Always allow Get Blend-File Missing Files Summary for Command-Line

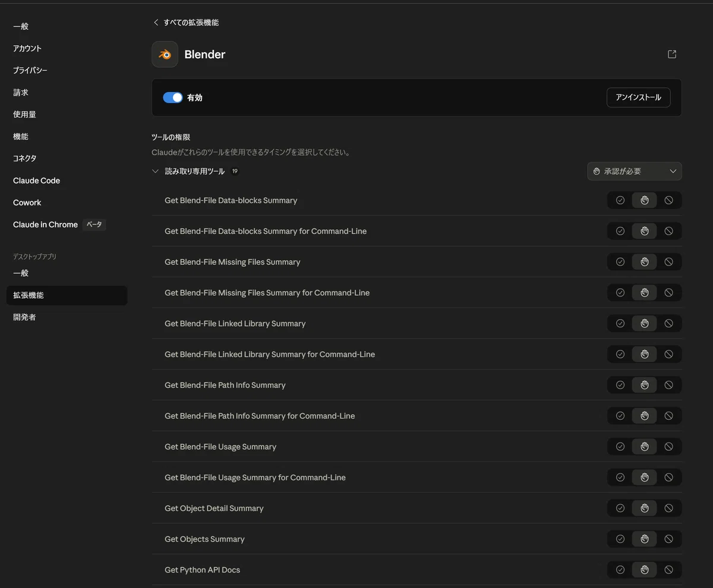coord(620,293)
